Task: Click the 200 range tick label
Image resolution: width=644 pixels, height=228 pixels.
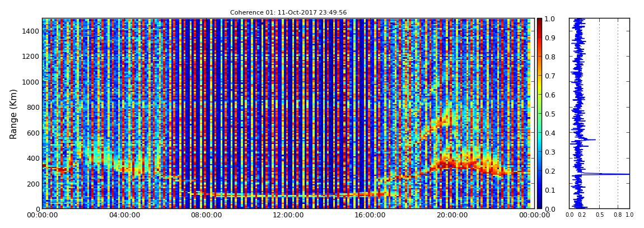Action: [33, 184]
